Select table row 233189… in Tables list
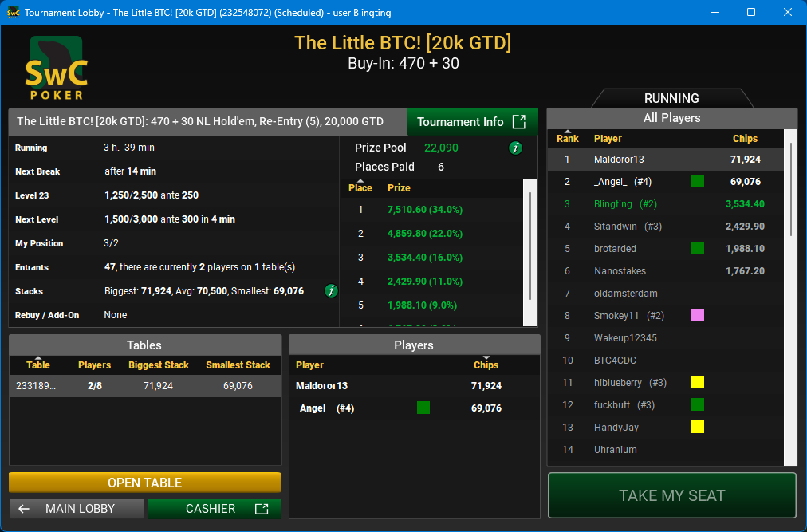Screen dimensions: 807x532 [x=145, y=386]
